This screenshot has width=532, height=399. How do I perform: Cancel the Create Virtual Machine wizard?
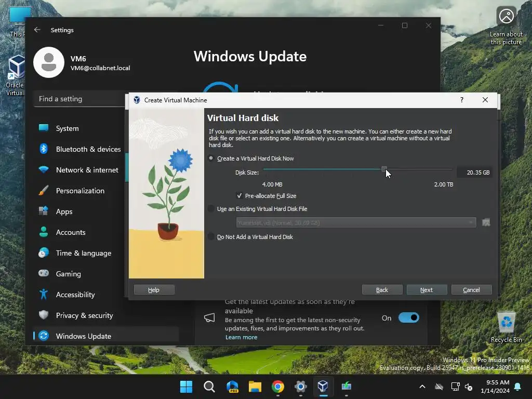471,290
